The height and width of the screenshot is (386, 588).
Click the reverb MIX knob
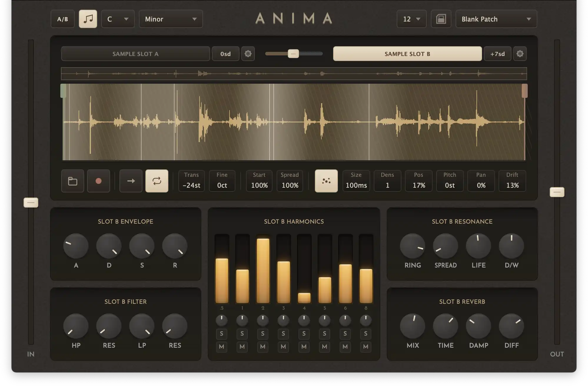pyautogui.click(x=413, y=326)
